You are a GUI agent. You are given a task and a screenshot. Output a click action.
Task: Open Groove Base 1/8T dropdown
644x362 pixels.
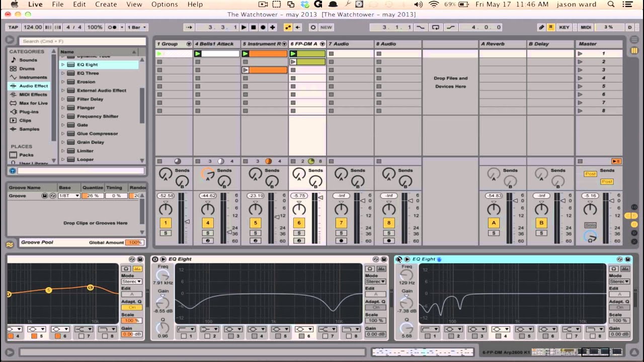pos(69,196)
